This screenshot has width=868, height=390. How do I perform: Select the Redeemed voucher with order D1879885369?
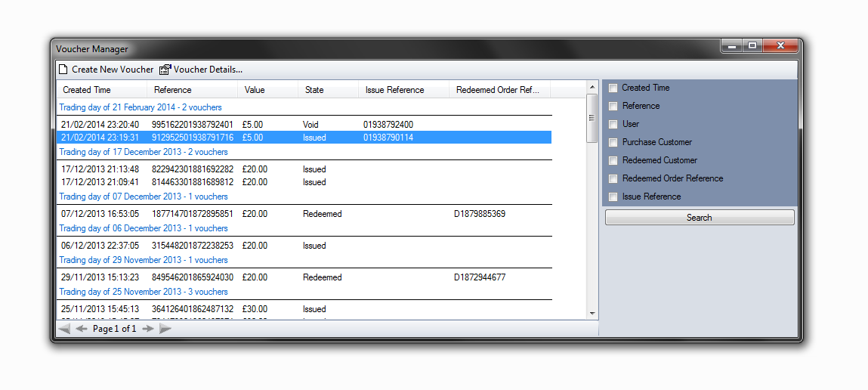[302, 214]
